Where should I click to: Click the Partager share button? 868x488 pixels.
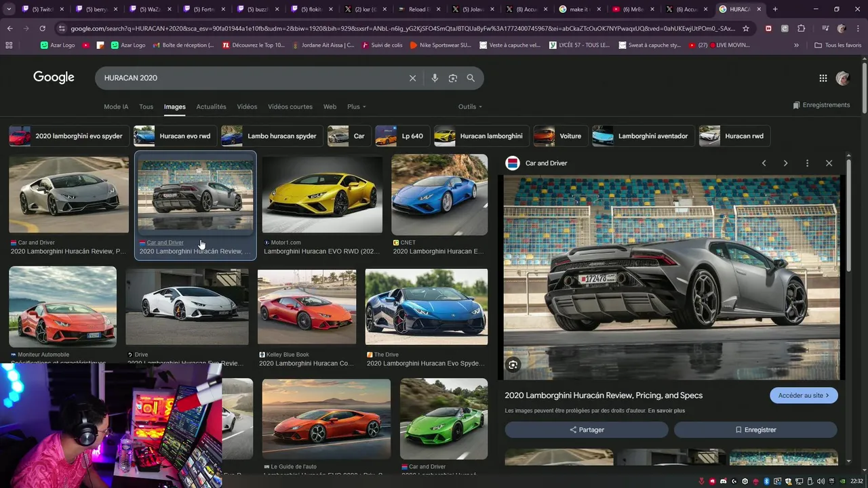(x=587, y=430)
